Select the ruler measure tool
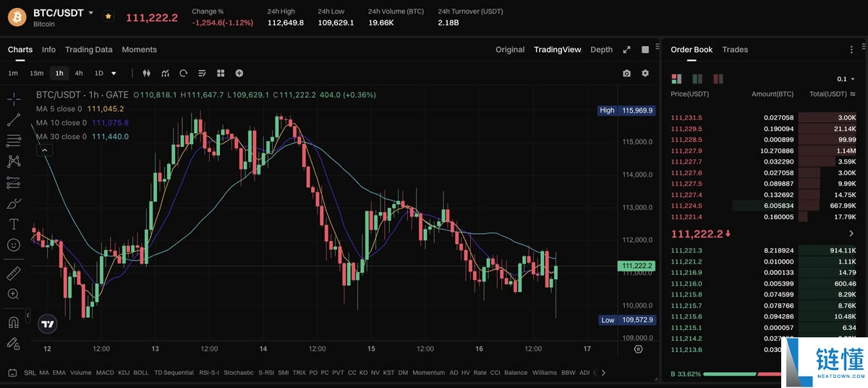The width and height of the screenshot is (868, 388). (13, 273)
